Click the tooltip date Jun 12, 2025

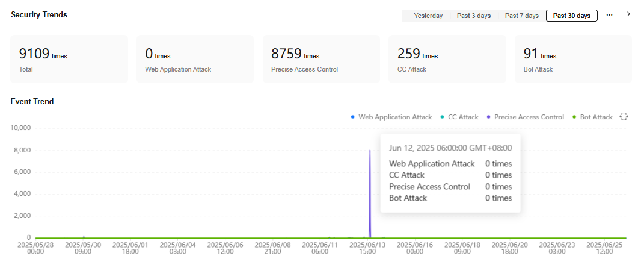point(450,148)
